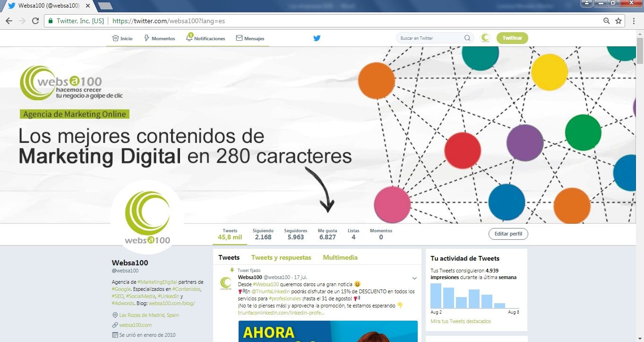The image size is (644, 342).
Task: Open Mira tus Tweets destacados link
Action: [461, 321]
